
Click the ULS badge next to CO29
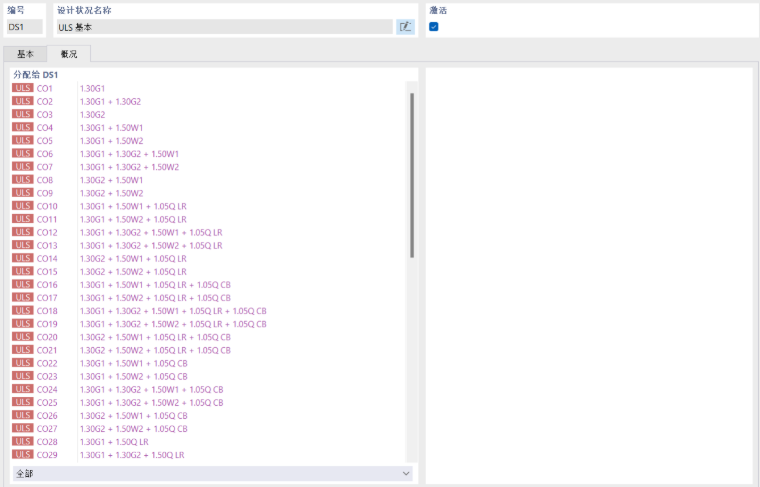[23, 454]
